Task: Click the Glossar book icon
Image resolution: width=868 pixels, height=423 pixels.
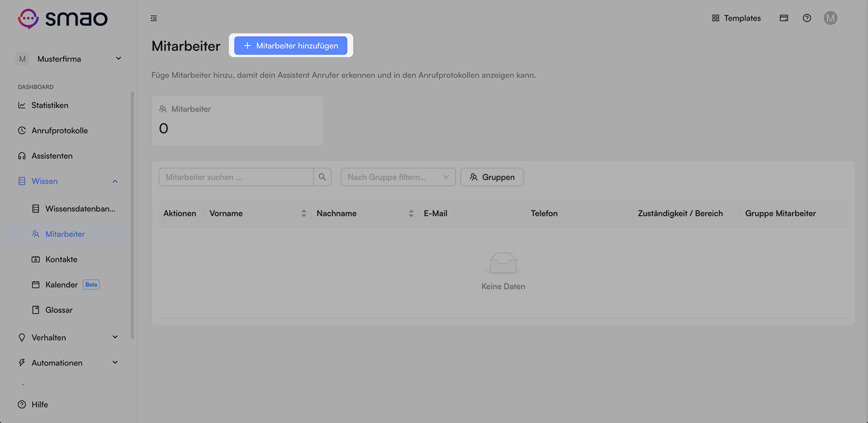Action: point(36,310)
